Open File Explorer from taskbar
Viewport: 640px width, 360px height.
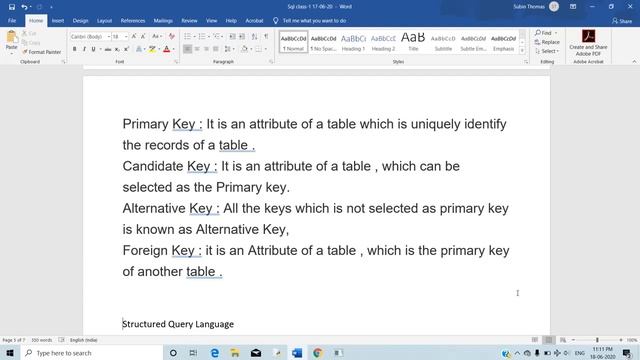[x=235, y=353]
